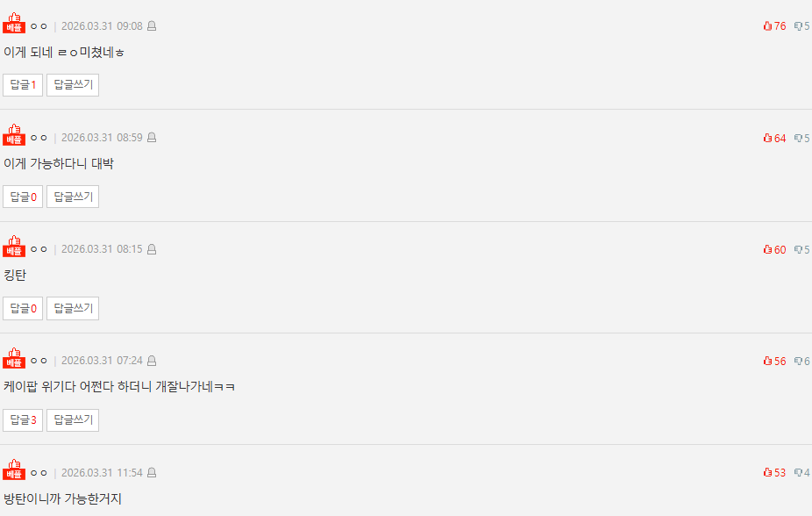The height and width of the screenshot is (516, 812).
Task: Write a reply to the '이게 되네' comment
Action: [x=73, y=85]
